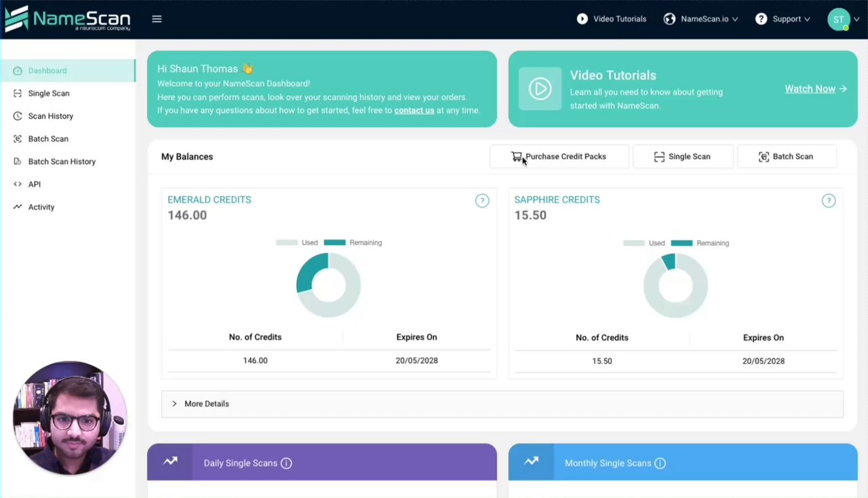868x498 pixels.
Task: Click the NameScan logo
Action: [x=68, y=19]
